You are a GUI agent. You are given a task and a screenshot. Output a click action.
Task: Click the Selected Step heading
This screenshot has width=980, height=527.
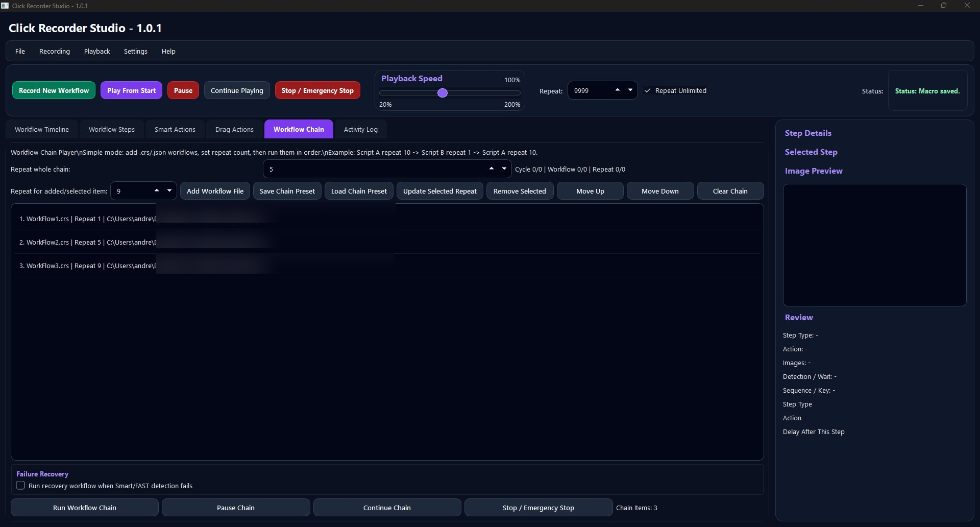[811, 152]
